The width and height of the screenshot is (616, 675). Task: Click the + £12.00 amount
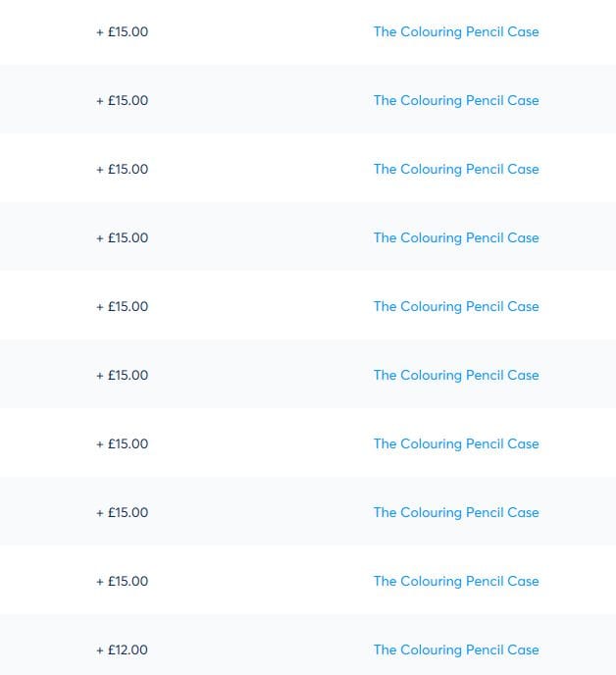(123, 649)
